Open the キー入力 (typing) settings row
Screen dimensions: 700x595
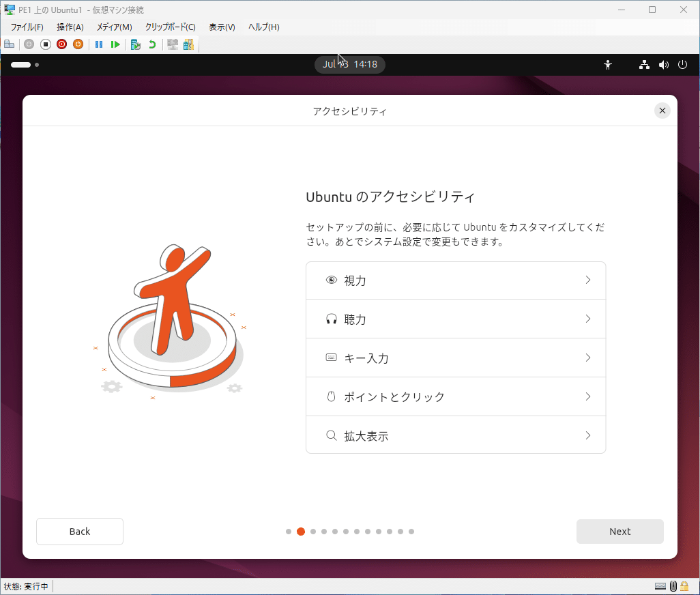point(456,358)
